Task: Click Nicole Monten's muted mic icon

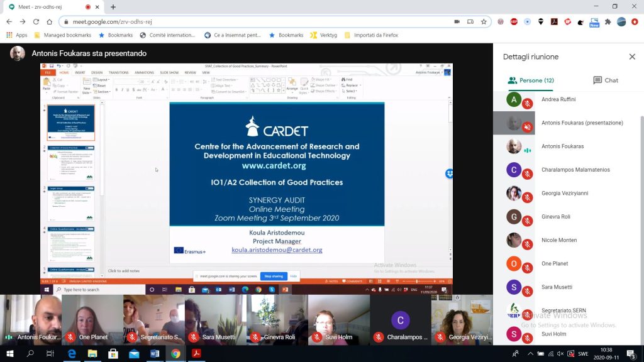Action: pyautogui.click(x=528, y=244)
